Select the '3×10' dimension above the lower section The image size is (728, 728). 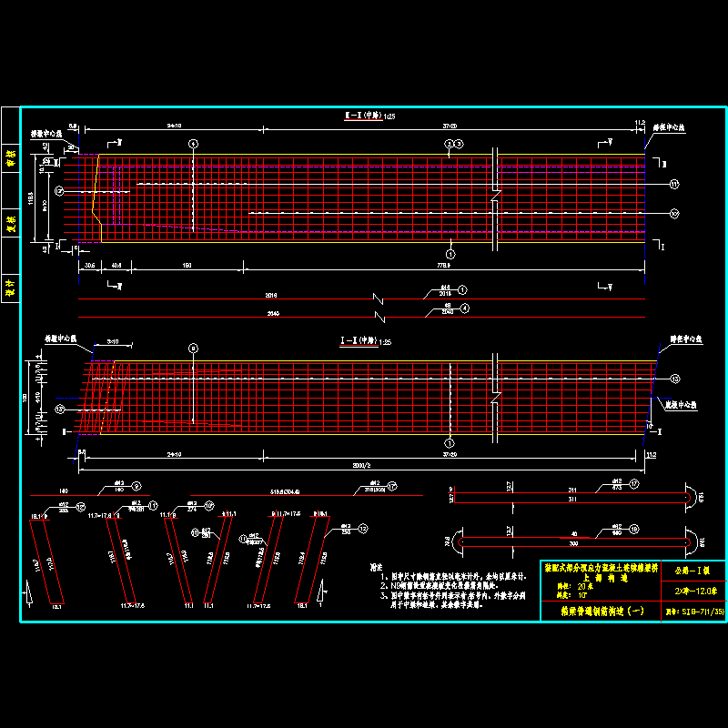113,342
